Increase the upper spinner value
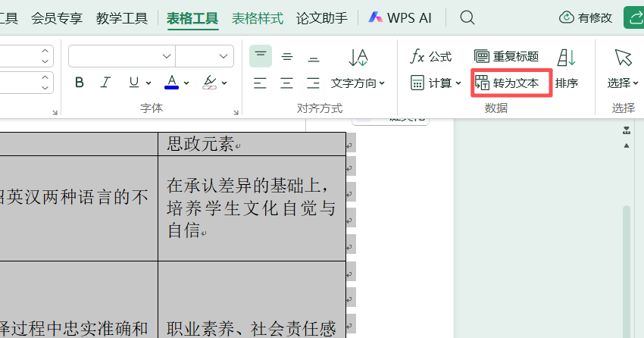The image size is (644, 338). point(45,51)
